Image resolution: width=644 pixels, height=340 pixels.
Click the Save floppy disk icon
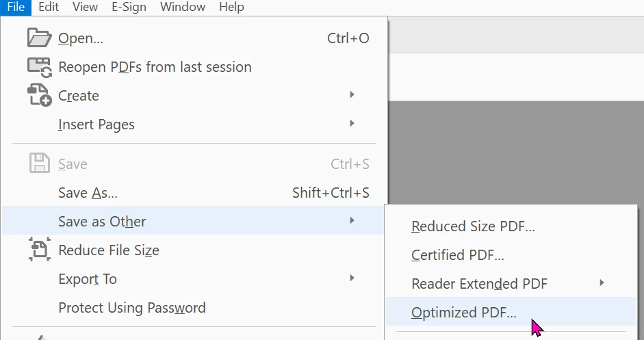click(39, 164)
